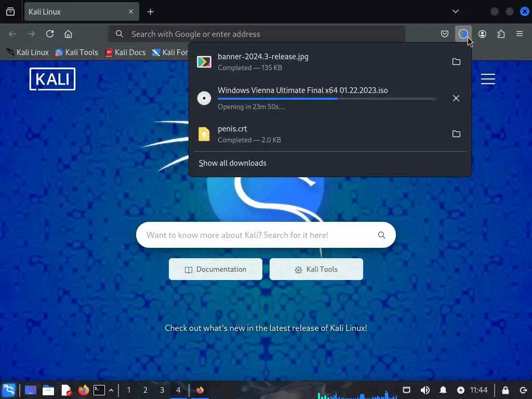Open the file manager from taskbar
532x399 pixels.
coord(48,390)
